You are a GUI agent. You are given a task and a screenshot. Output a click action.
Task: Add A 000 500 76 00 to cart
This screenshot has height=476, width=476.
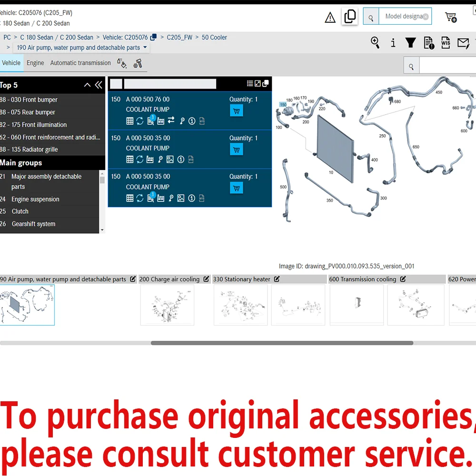point(237,111)
